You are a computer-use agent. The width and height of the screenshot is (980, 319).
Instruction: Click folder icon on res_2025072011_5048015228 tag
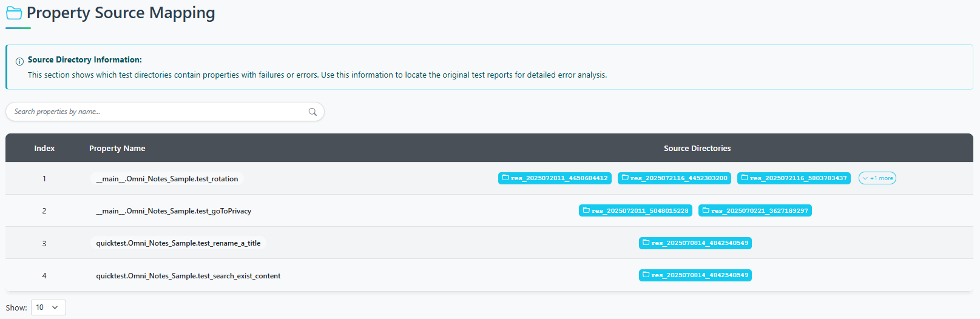pos(586,210)
